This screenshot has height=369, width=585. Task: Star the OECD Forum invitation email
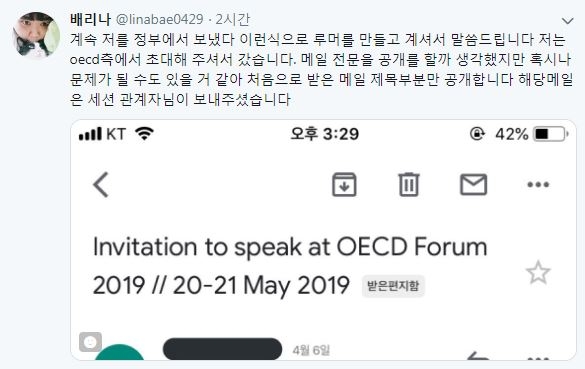(538, 273)
